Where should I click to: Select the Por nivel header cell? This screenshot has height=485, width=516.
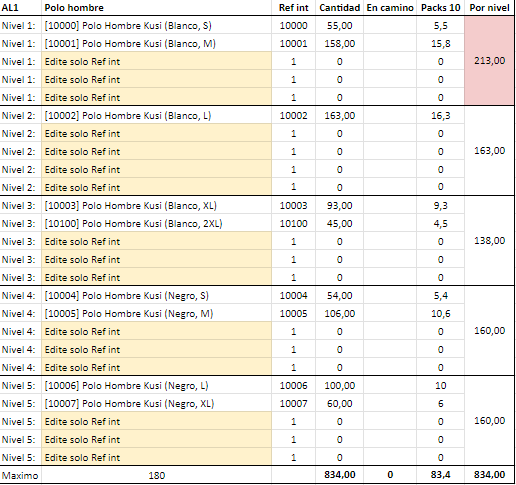point(489,8)
